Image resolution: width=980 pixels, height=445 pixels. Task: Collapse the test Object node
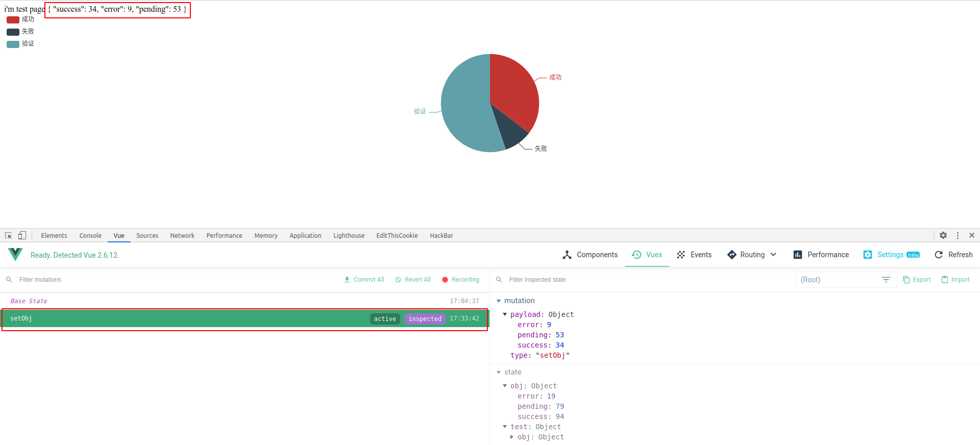coord(505,427)
